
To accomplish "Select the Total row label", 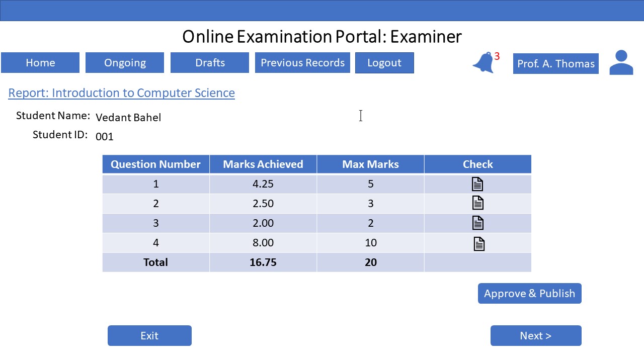I will pyautogui.click(x=156, y=262).
